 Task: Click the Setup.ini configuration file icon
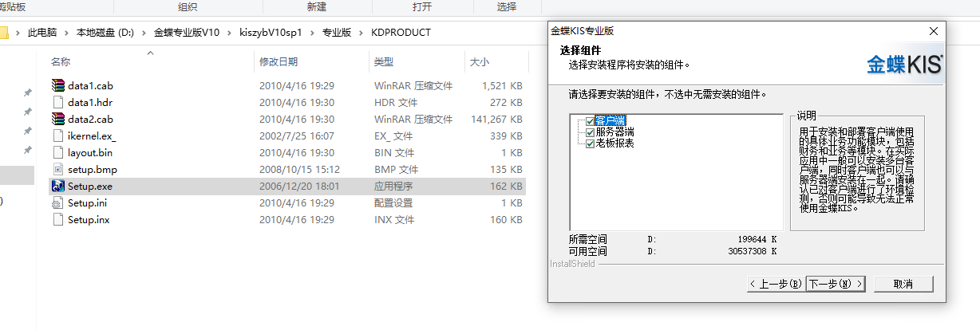coord(57,202)
